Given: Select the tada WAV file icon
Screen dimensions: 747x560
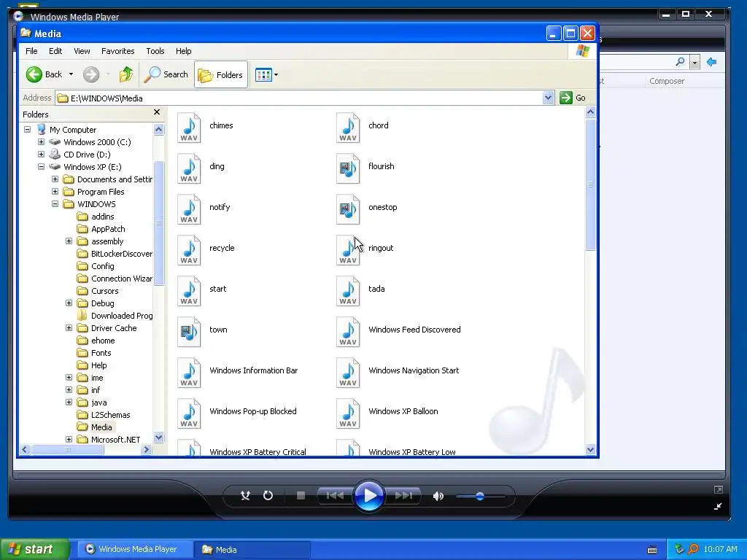Looking at the screenshot, I should 348,292.
